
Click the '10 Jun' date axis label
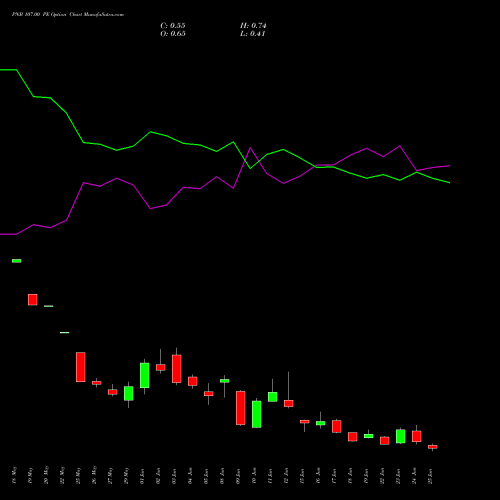coord(254,476)
